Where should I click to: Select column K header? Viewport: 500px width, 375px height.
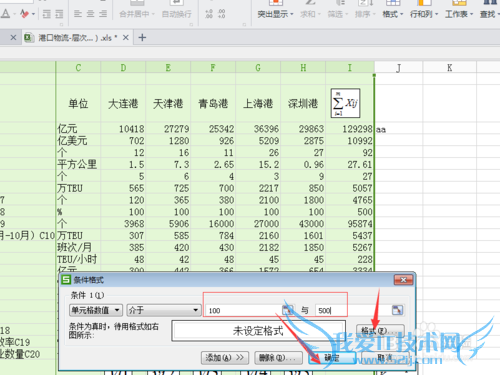click(450, 68)
